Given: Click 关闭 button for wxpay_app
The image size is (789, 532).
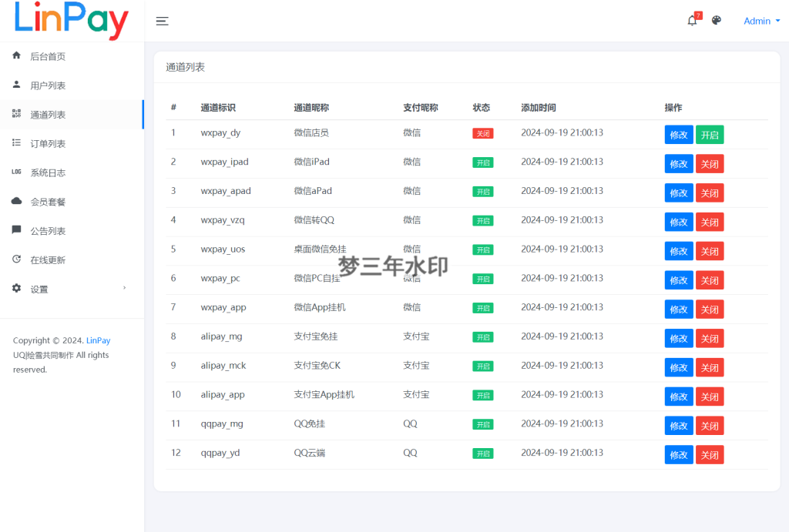Looking at the screenshot, I should point(710,309).
